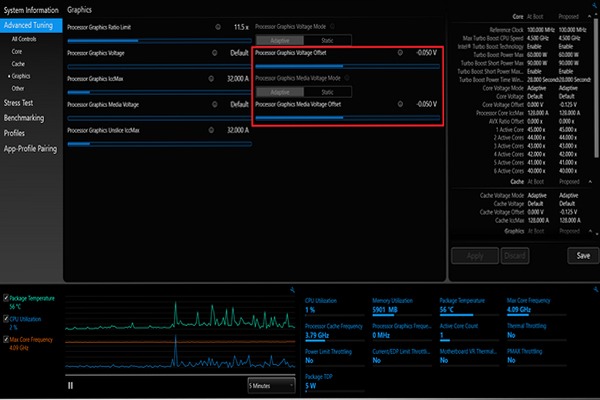
Task: Adjust the Processor Graphics Unslice IccMax slider
Action: point(160,144)
